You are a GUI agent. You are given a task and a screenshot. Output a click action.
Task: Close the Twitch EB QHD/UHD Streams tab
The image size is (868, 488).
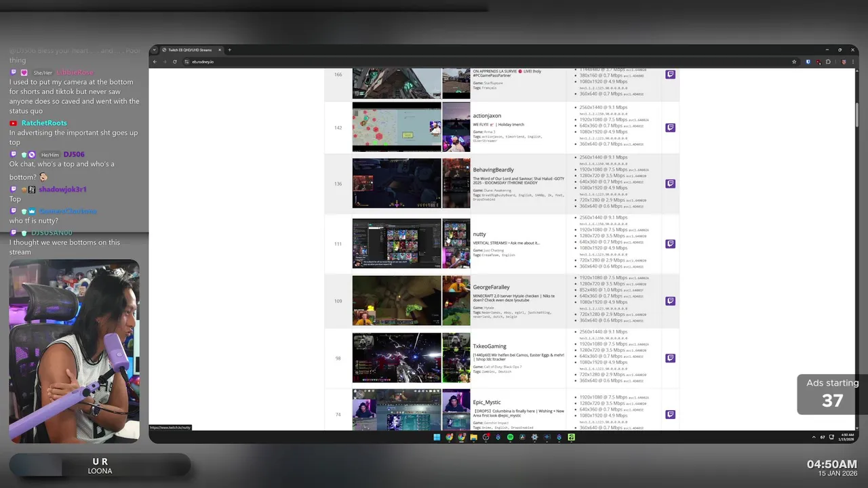click(220, 49)
